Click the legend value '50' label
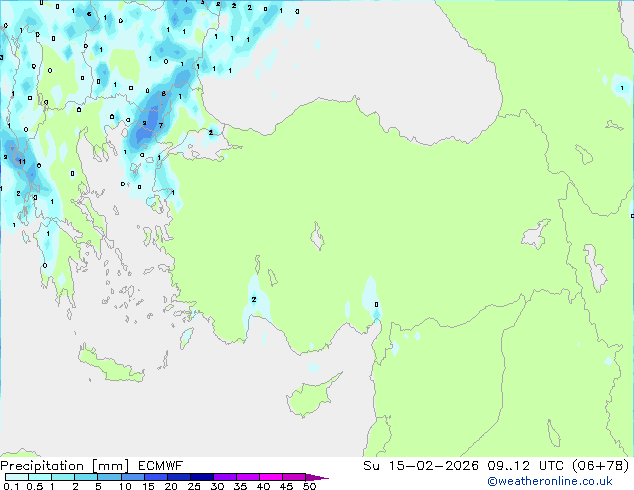Screen dimensions: 634x490 coord(309,486)
